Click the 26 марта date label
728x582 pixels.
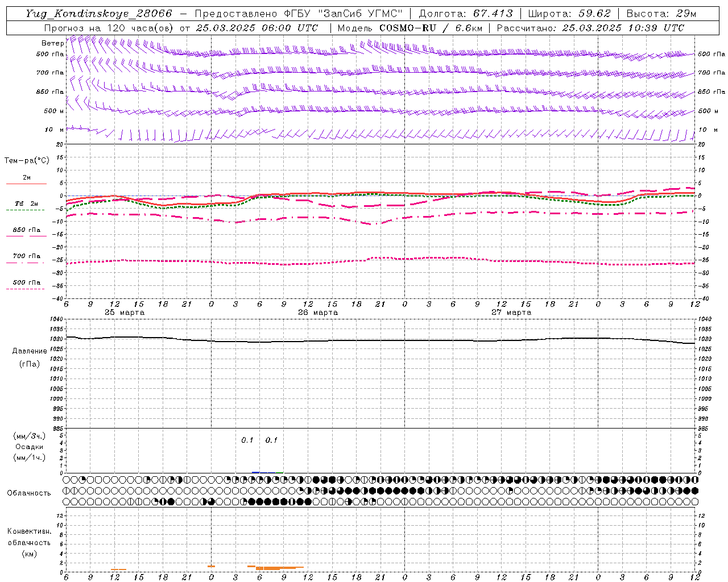pos(318,313)
